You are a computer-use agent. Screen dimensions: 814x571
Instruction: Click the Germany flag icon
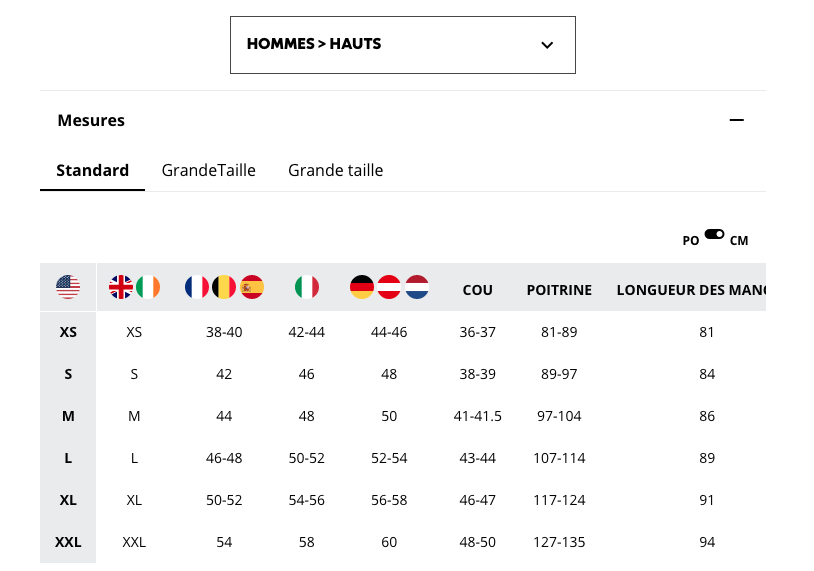[x=362, y=287]
